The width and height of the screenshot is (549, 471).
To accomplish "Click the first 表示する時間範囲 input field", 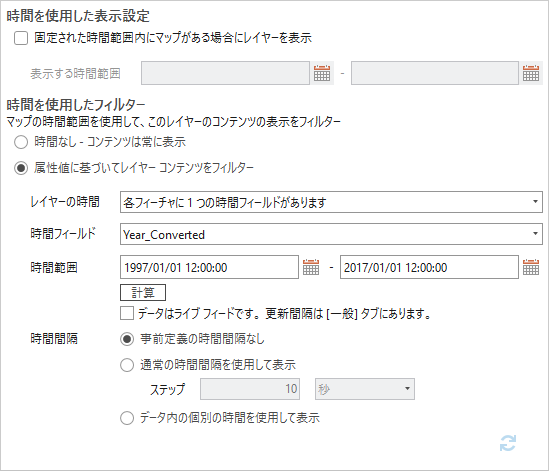I will pos(225,73).
